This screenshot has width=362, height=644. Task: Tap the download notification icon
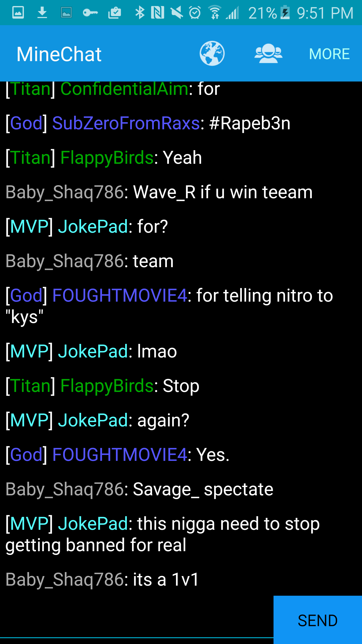point(42,13)
